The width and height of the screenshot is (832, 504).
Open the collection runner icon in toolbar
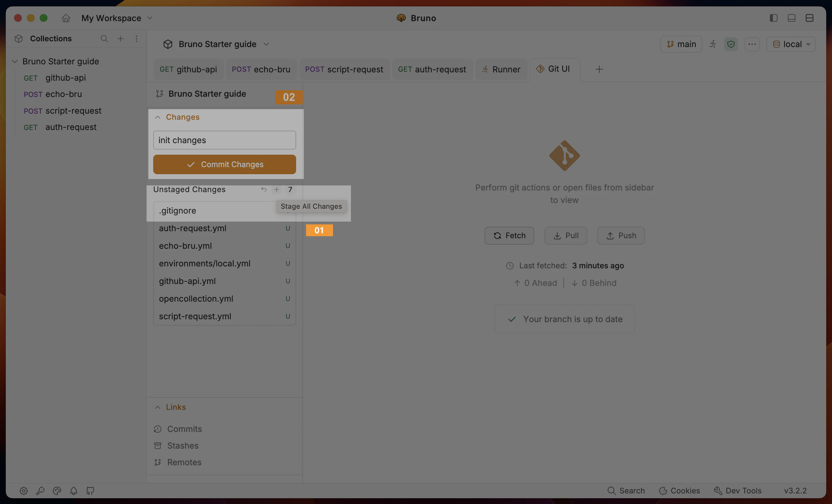click(713, 44)
